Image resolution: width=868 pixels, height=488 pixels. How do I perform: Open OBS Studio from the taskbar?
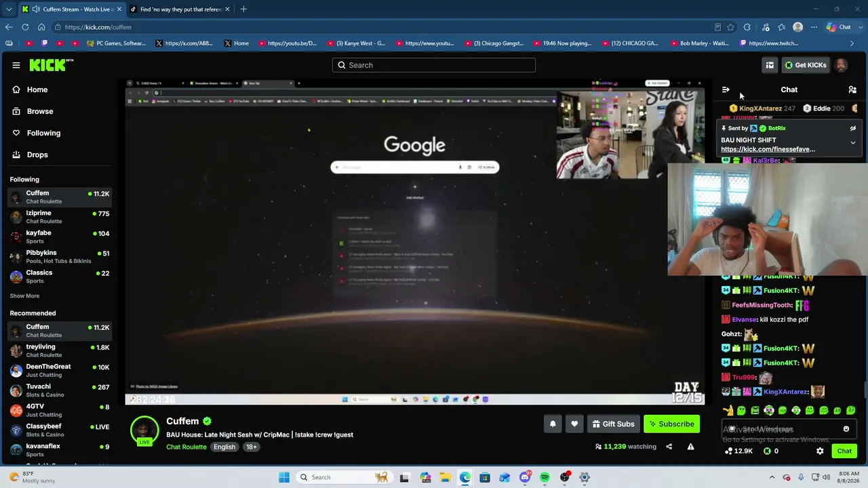pyautogui.click(x=564, y=477)
